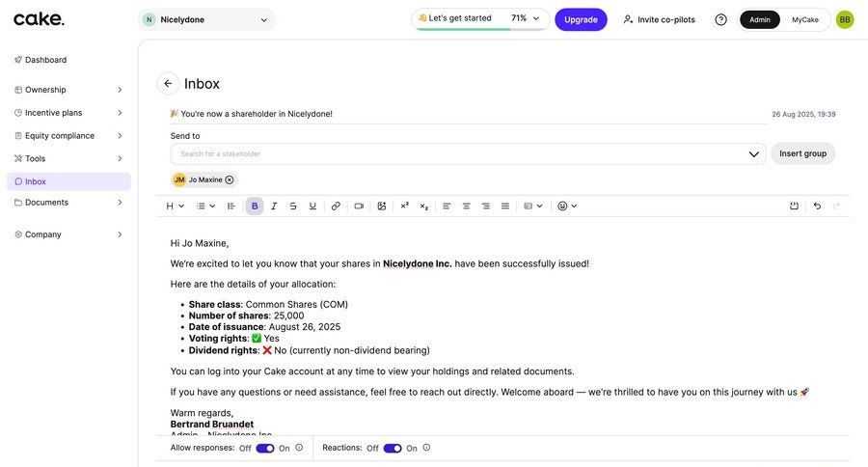Open Dashboard from the sidebar
Screen dimensions: 868x467
click(45, 60)
